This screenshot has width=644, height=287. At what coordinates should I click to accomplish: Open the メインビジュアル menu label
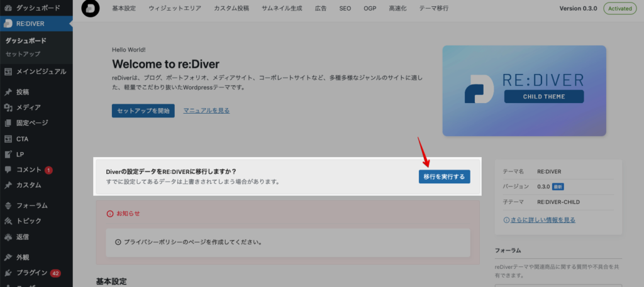(41, 72)
